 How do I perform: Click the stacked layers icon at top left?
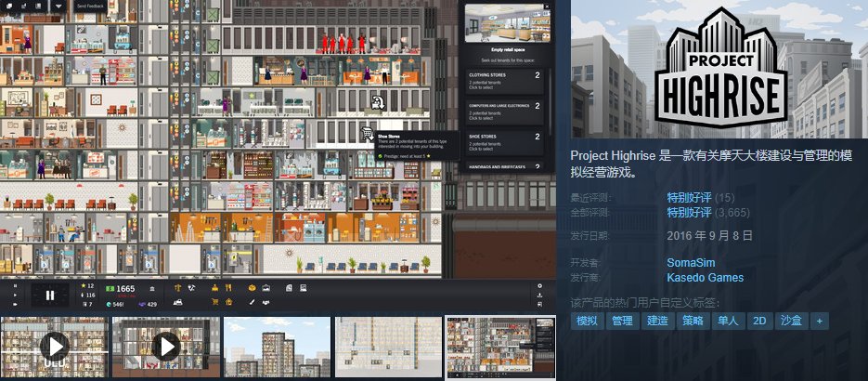(9, 7)
